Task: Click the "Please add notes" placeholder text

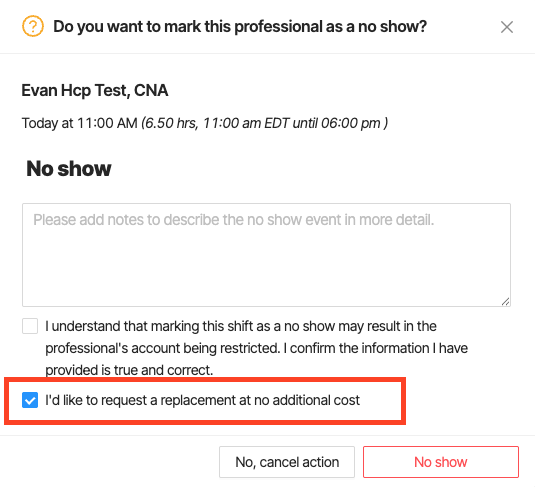Action: pos(233,220)
